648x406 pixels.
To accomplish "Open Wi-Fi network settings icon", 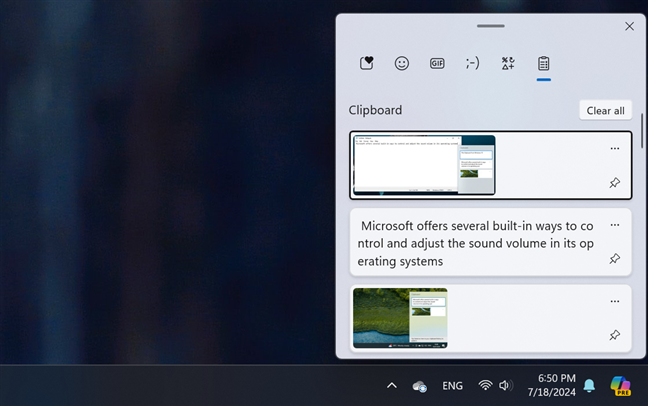I will pyautogui.click(x=485, y=385).
